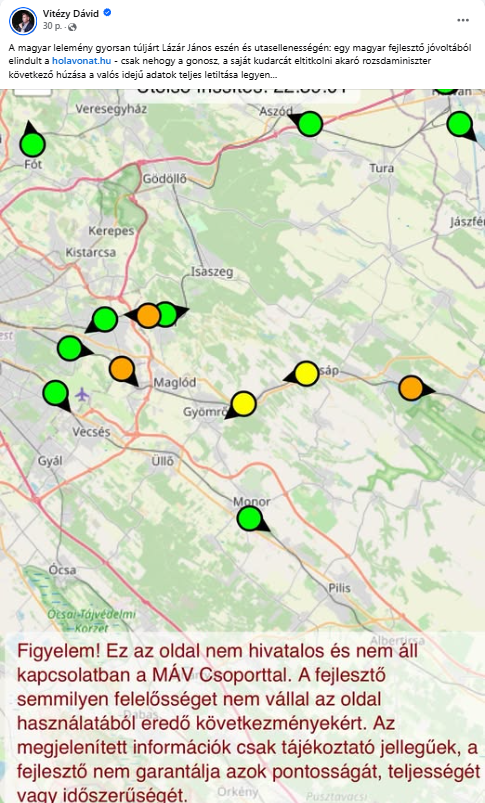This screenshot has height=803, width=485.
Task: Select the green marker near the airport
Action: tap(55, 393)
